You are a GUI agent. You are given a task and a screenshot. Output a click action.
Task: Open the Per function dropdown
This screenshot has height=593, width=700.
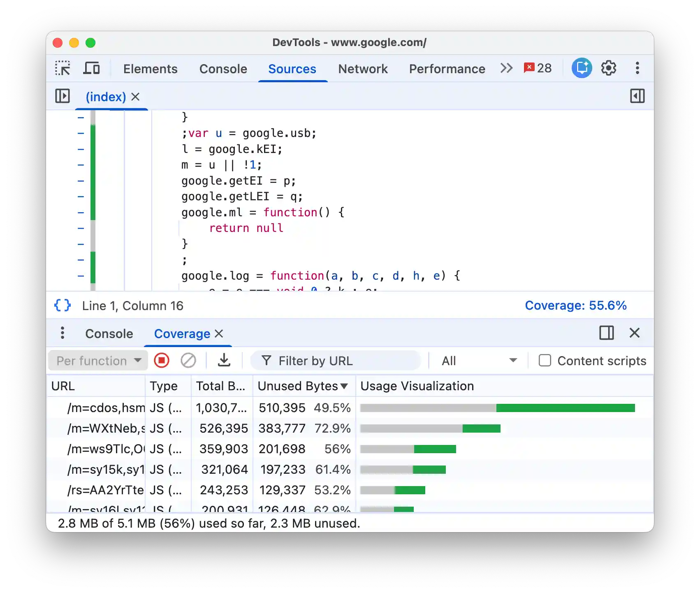[97, 360]
